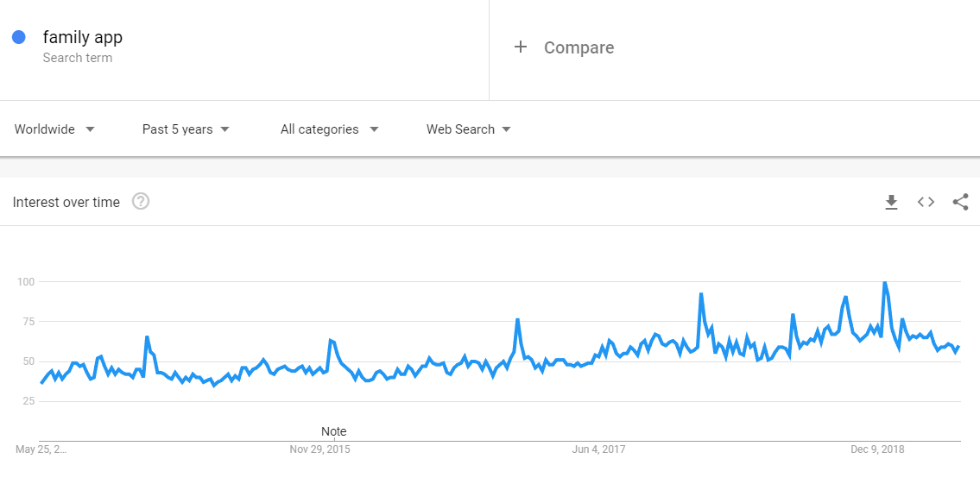The image size is (980, 490).
Task: Click the embed code icon
Action: (926, 202)
